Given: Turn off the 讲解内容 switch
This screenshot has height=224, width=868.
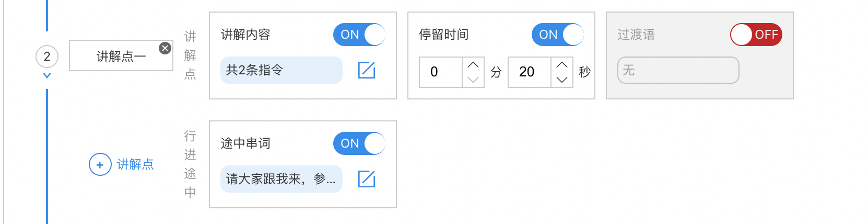Looking at the screenshot, I should [x=359, y=35].
